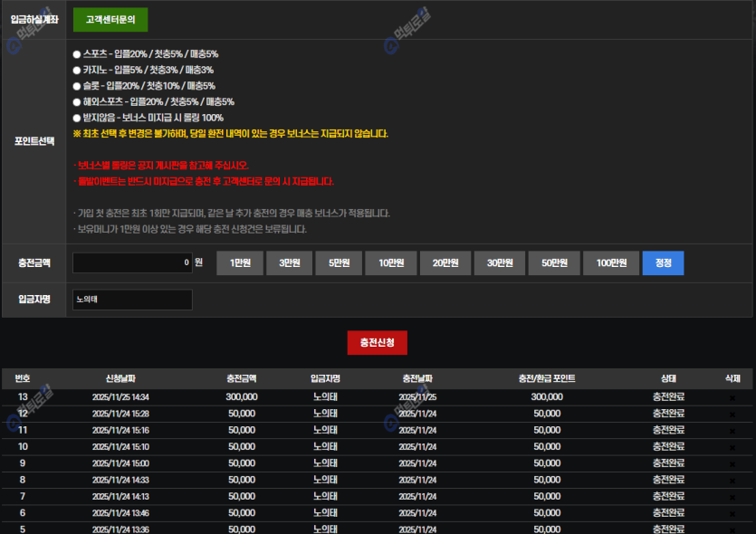
Task: Pick the 해외스포츠 bonus radio button
Action: tap(77, 101)
